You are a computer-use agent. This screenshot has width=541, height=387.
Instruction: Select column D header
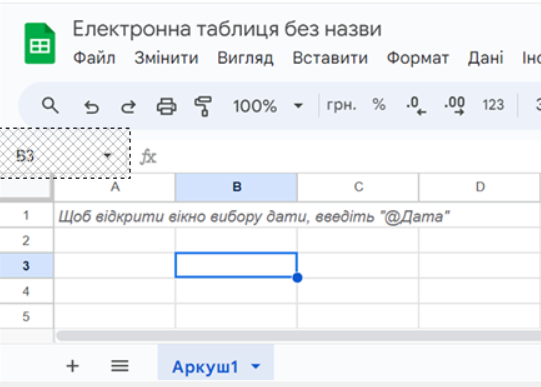pos(480,187)
